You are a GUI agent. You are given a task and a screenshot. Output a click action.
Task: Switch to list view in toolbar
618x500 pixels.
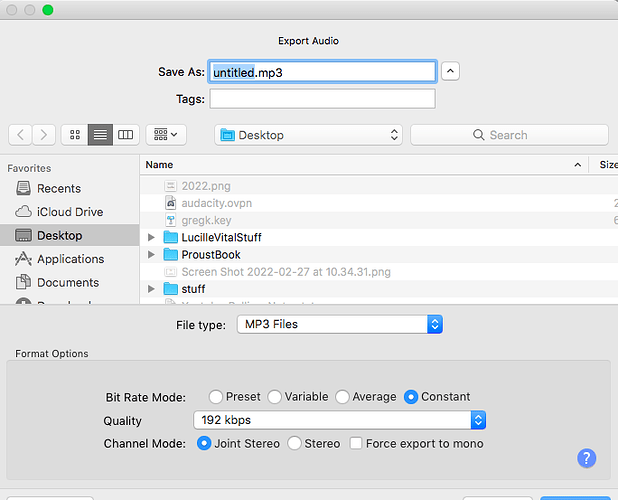100,134
